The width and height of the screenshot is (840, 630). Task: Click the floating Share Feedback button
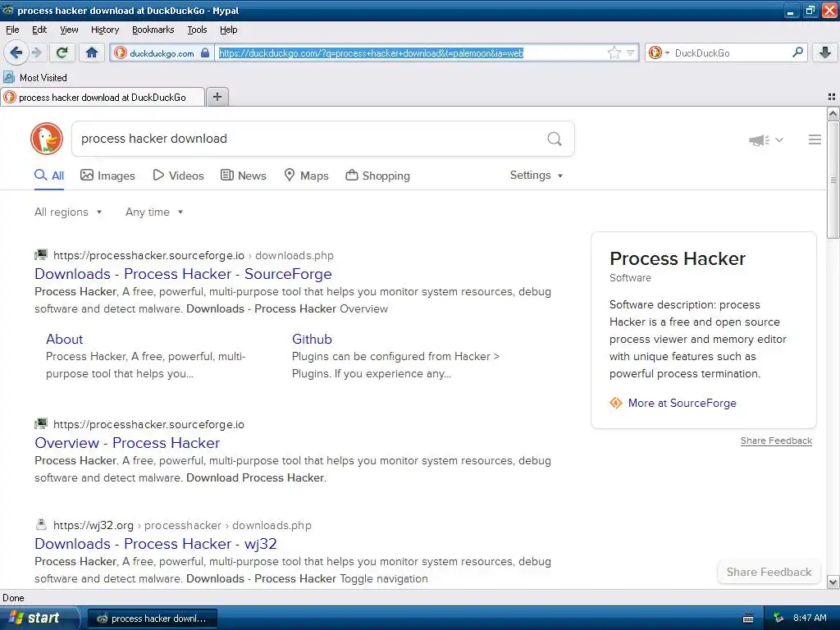pyautogui.click(x=769, y=572)
